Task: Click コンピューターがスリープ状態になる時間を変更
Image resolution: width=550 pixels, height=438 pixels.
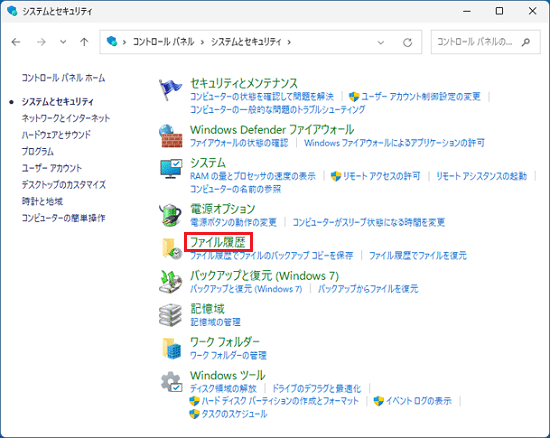Action: (369, 222)
